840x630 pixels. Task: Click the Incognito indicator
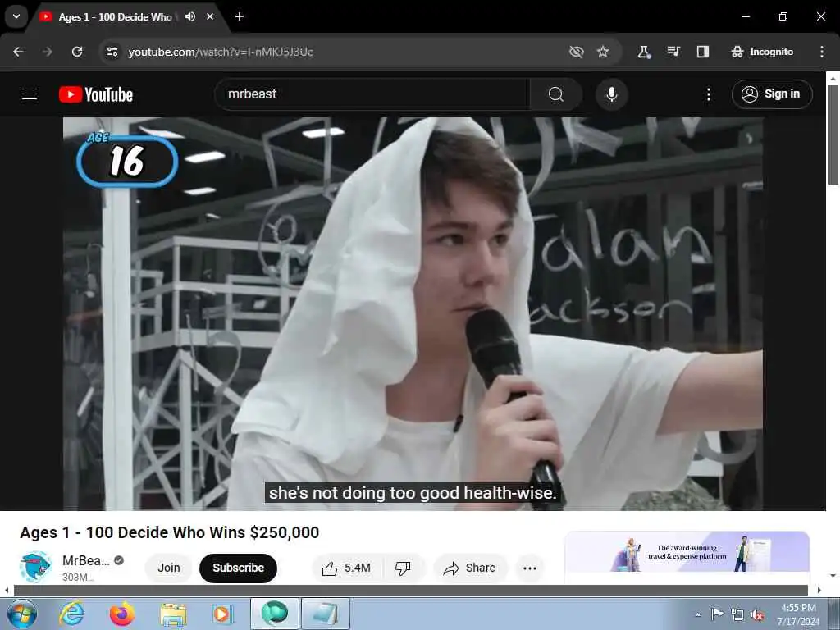tap(762, 52)
